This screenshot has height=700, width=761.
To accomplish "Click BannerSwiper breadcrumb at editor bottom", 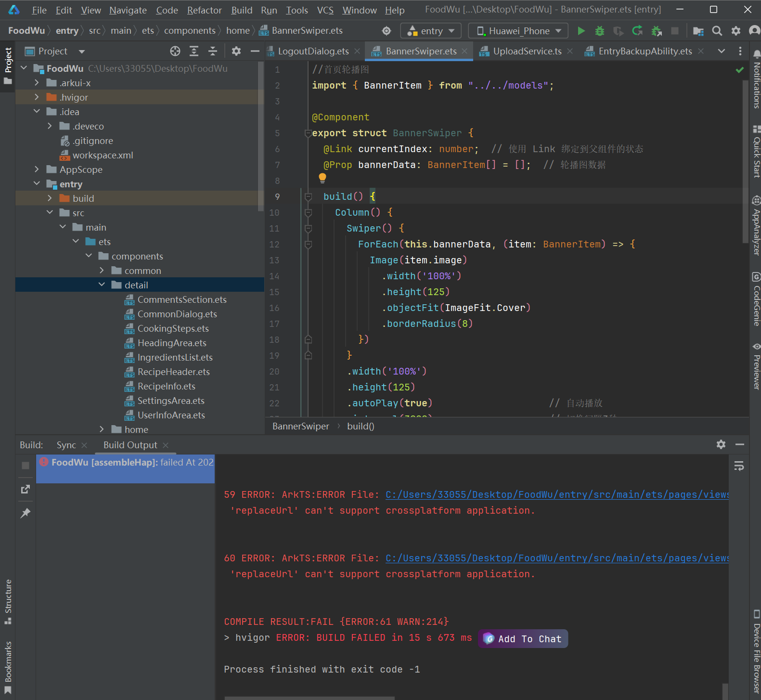I will pyautogui.click(x=301, y=427).
